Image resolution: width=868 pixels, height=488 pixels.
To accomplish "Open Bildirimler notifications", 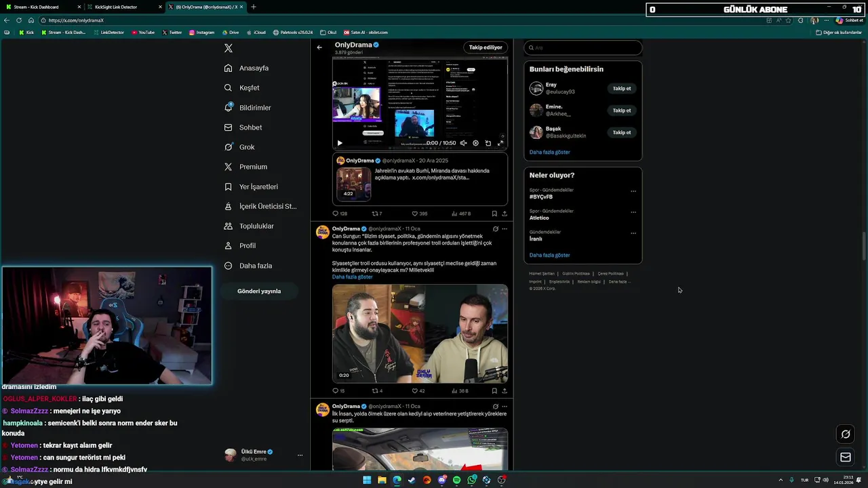I will pyautogui.click(x=248, y=107).
